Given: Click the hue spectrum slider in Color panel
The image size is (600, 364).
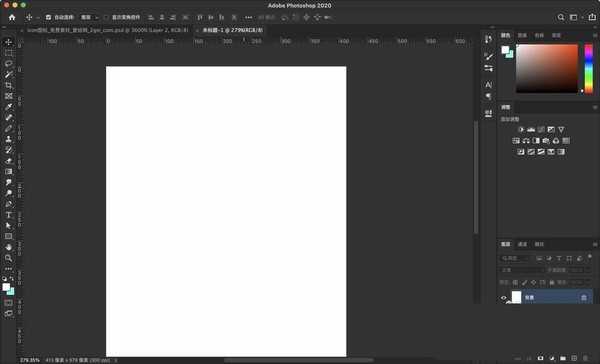Looking at the screenshot, I should [589, 69].
